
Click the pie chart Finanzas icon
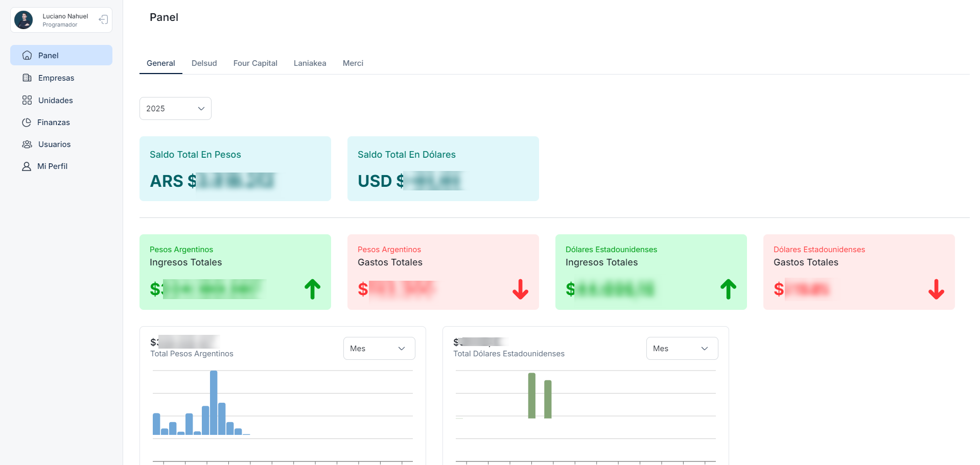27,123
